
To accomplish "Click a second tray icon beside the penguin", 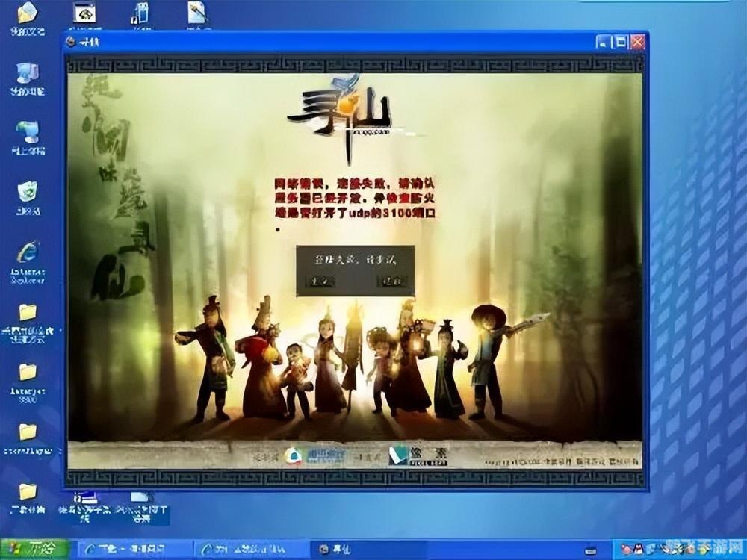I will (x=624, y=548).
